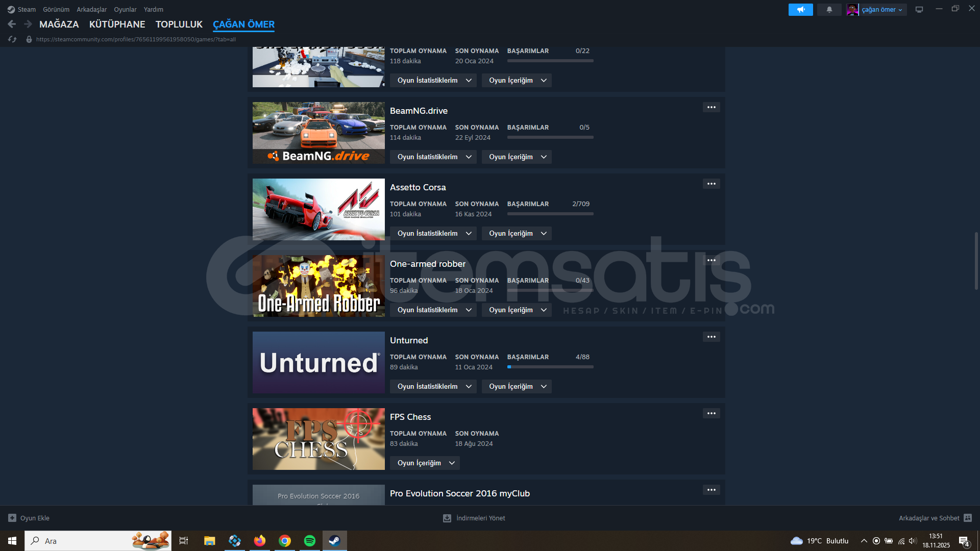The height and width of the screenshot is (551, 980).
Task: Open Unturned three-dot options menu
Action: 711,337
